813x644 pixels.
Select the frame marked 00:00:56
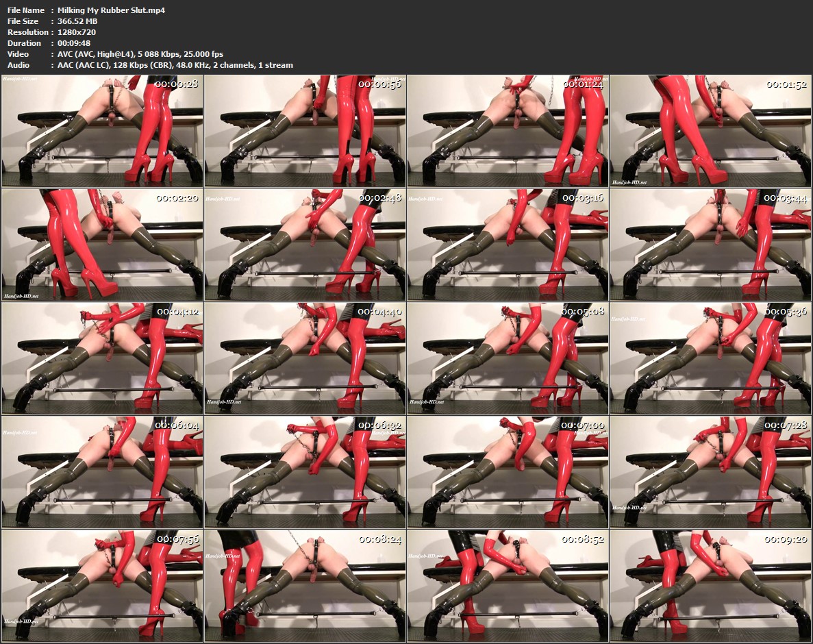(x=305, y=131)
